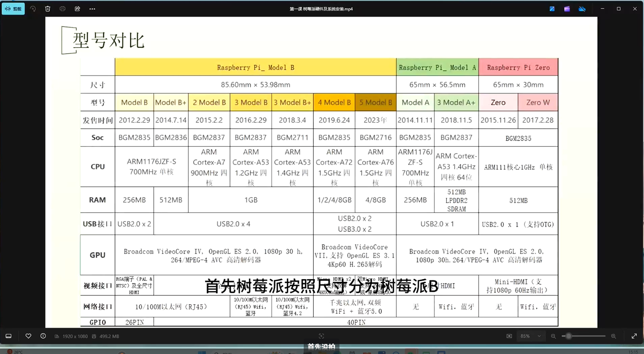Delete the file with the trash icon
The width and height of the screenshot is (644, 354).
pos(48,9)
